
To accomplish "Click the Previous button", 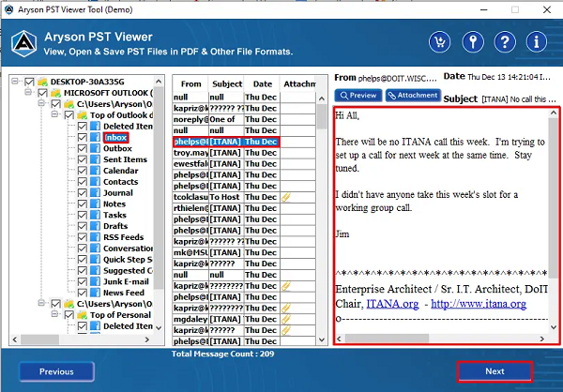I will (56, 371).
